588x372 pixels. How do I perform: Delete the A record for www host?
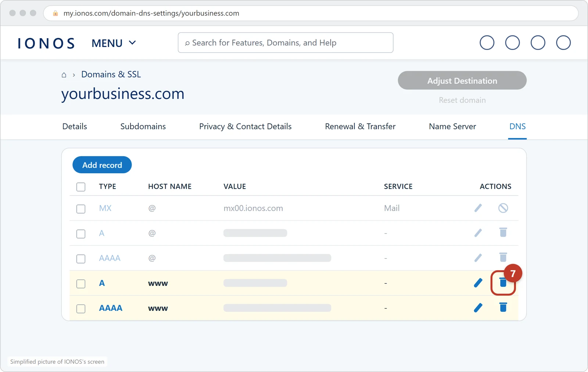(503, 282)
